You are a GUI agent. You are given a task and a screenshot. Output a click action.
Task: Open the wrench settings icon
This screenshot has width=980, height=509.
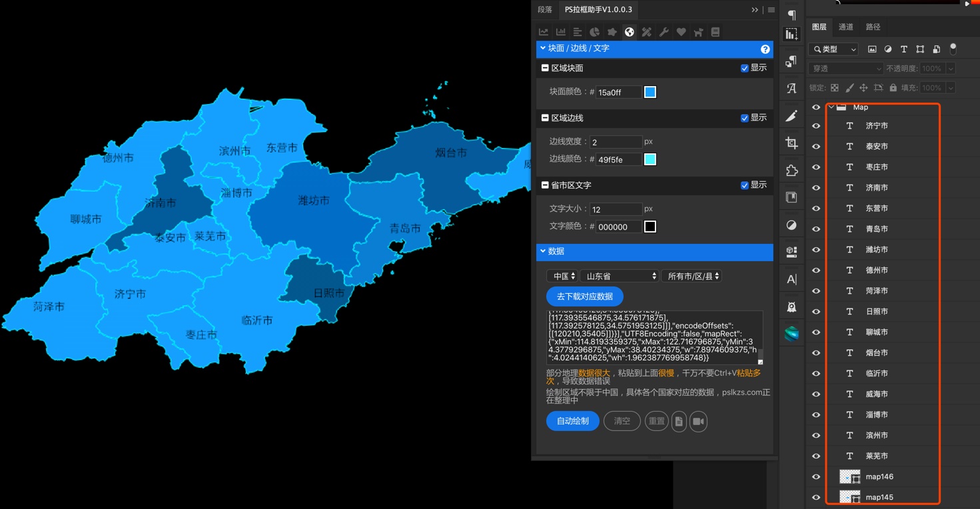[664, 32]
